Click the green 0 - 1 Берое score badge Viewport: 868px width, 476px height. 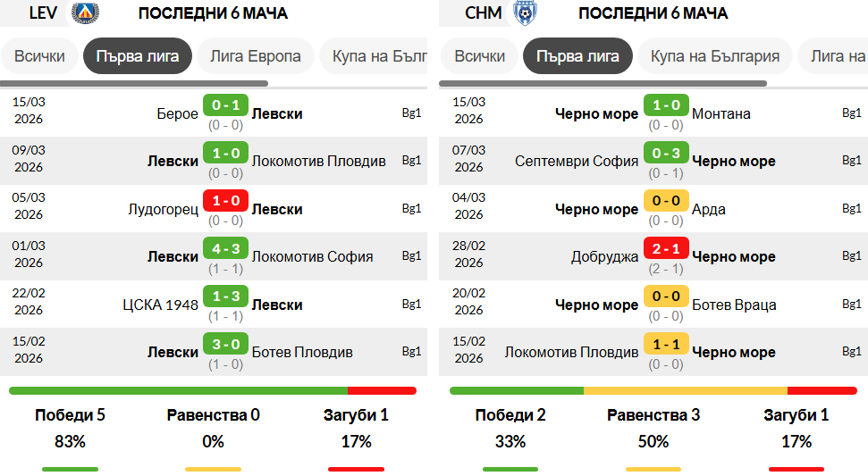[225, 105]
